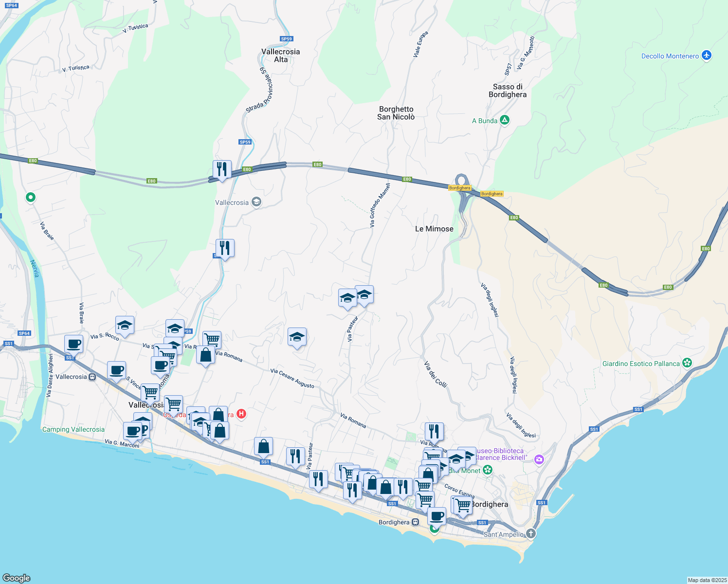Select the restaurant marker along SP59 below Vallecrosia school

[225, 249]
